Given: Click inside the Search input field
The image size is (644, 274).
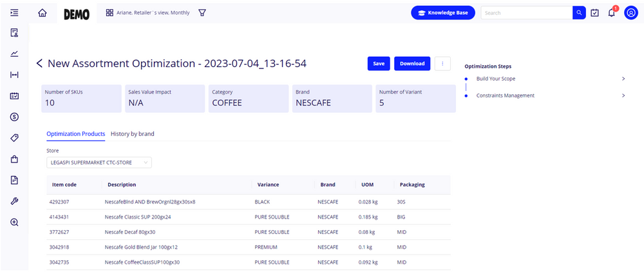Looking at the screenshot, I should [526, 13].
